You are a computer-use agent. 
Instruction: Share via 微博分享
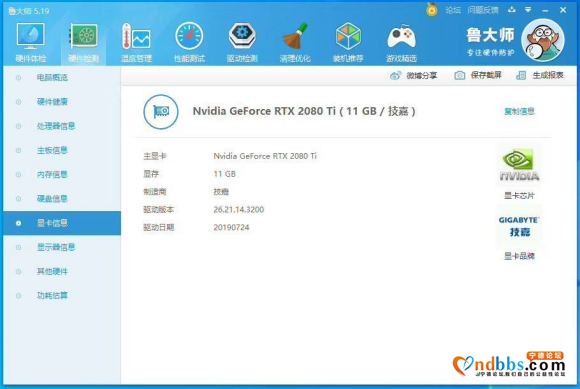[414, 75]
